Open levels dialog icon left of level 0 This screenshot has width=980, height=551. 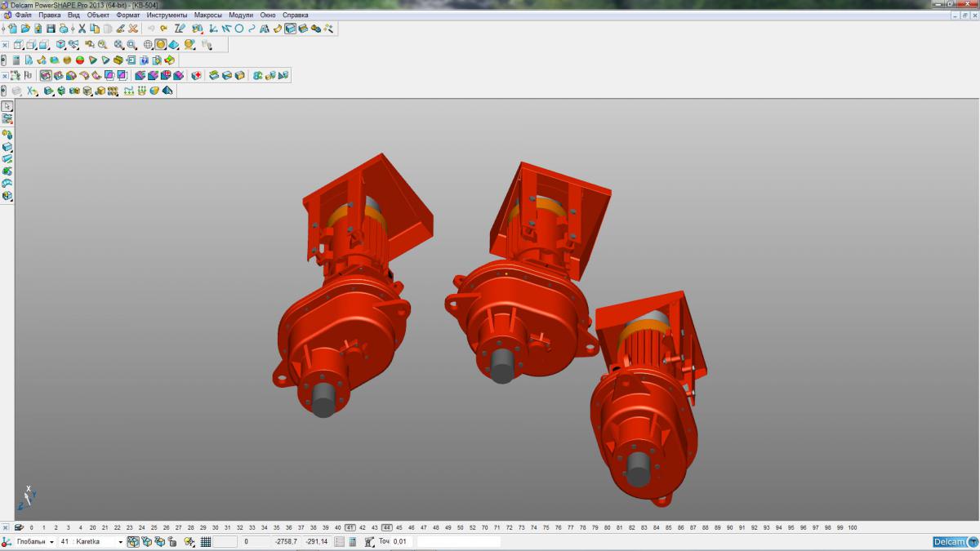18,527
